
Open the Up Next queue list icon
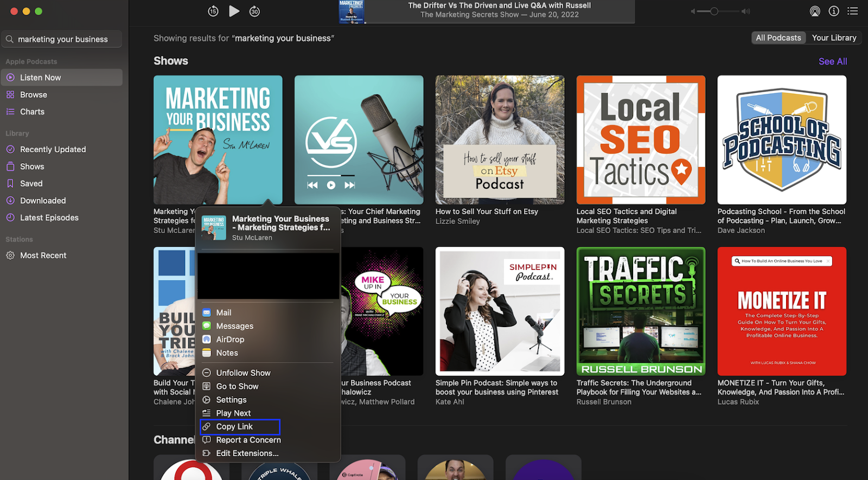pos(853,11)
